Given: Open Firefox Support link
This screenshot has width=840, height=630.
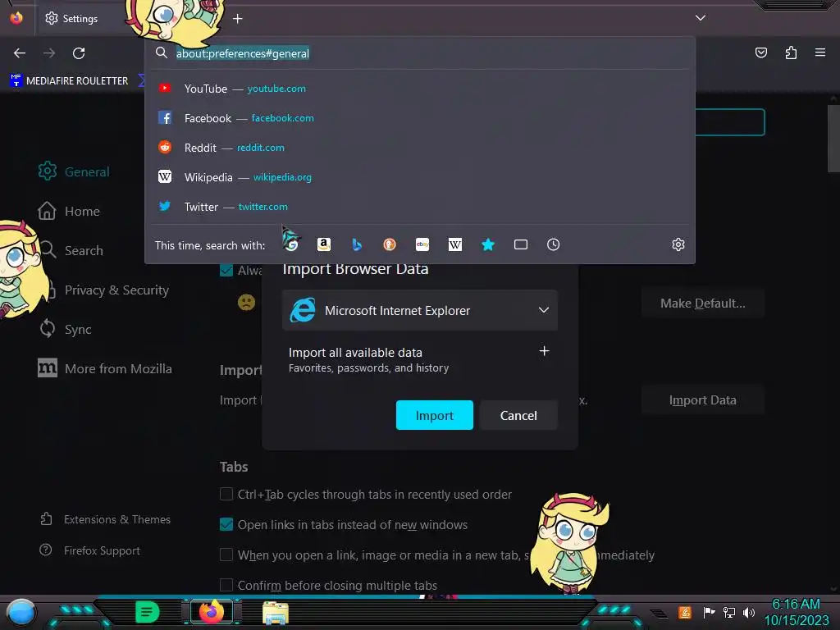Looking at the screenshot, I should coord(89,550).
